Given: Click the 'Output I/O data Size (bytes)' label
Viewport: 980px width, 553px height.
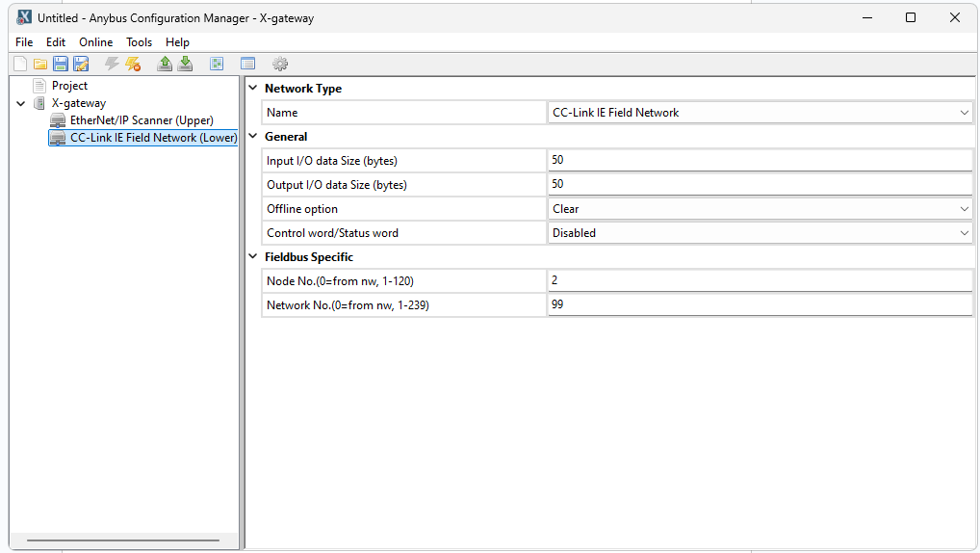Looking at the screenshot, I should coord(337,185).
